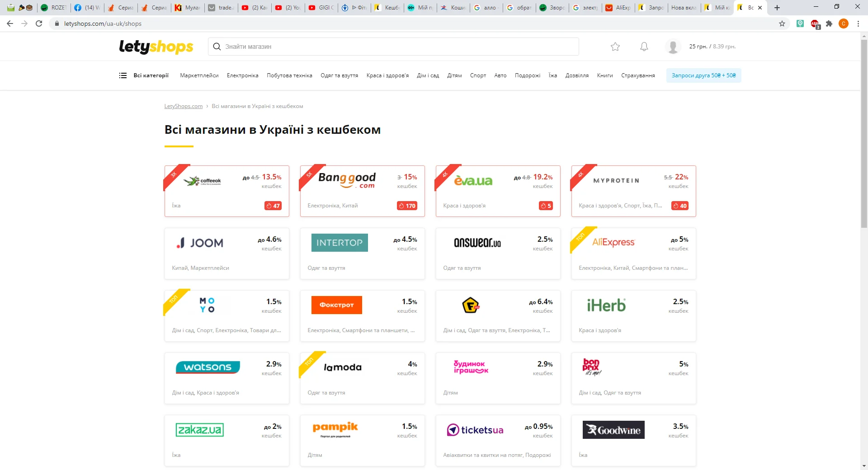Click the 47 hot-deals badge on Coffeeok
Viewport: 868px width, 470px height.
(273, 206)
